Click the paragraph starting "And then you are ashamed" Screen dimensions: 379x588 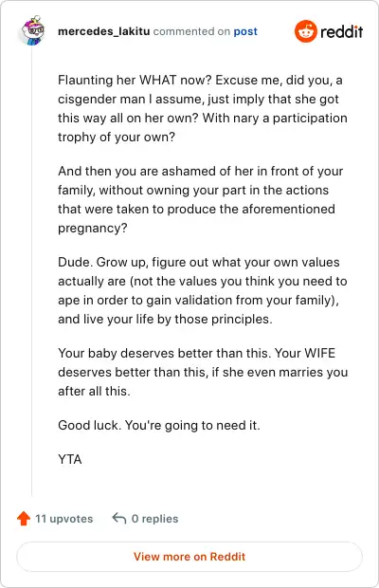[x=200, y=199]
